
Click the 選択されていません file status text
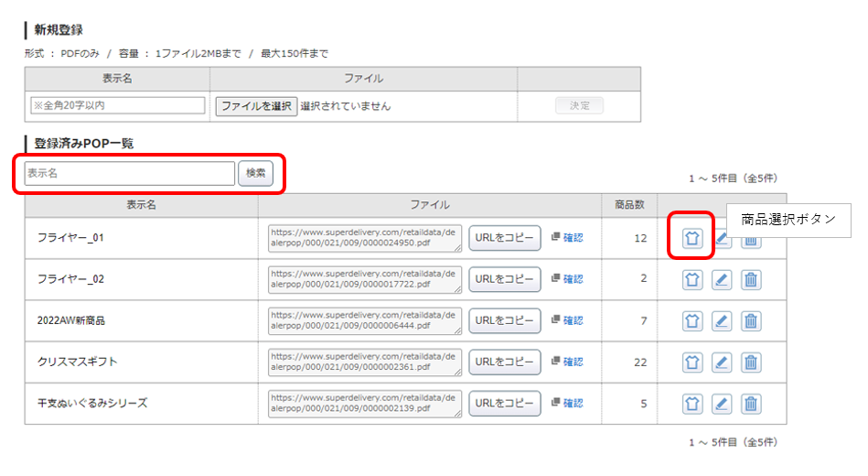coord(346,106)
